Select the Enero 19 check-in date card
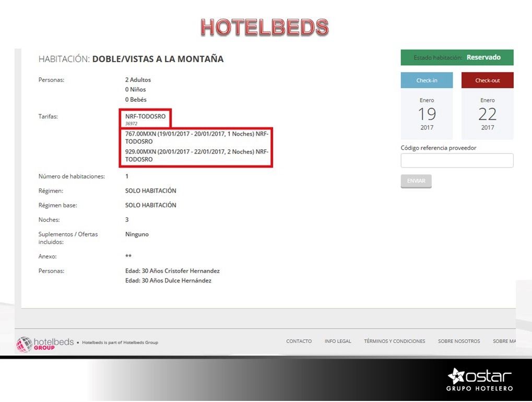The width and height of the screenshot is (532, 402). (427, 114)
